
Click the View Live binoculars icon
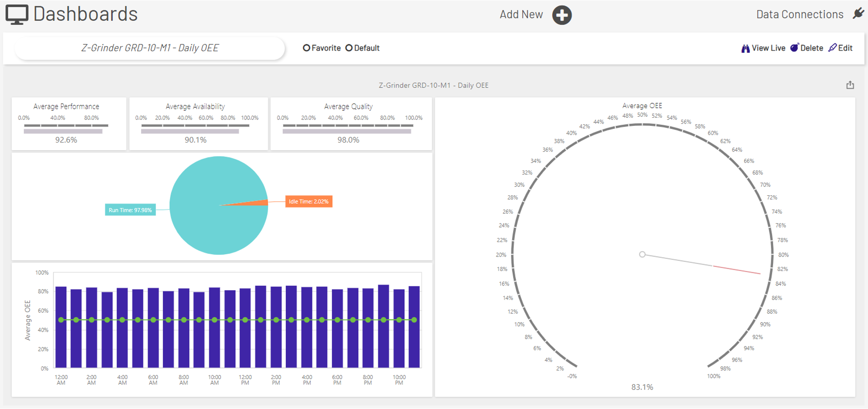745,48
